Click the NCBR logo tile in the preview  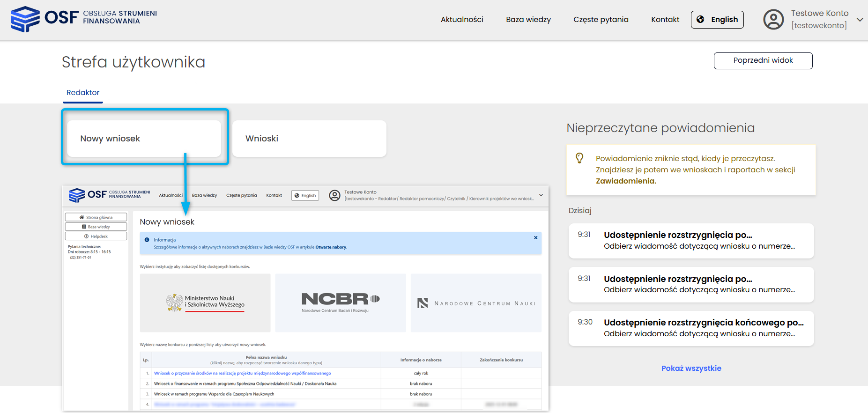coord(340,302)
